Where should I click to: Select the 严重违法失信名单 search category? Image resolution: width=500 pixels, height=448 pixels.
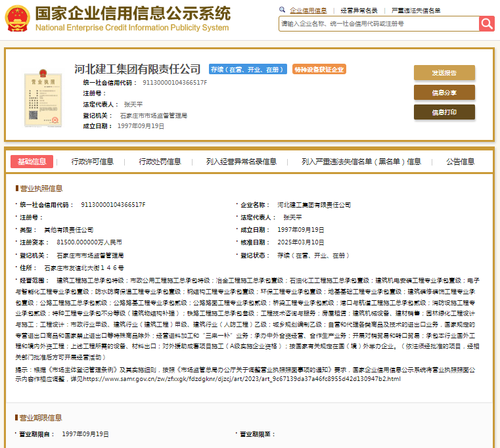416,11
